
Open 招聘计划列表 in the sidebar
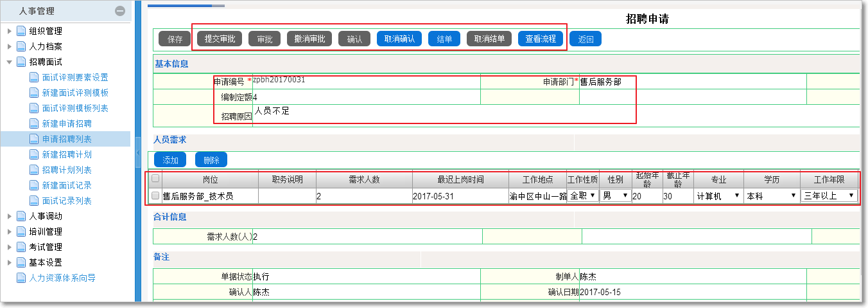coord(67,170)
